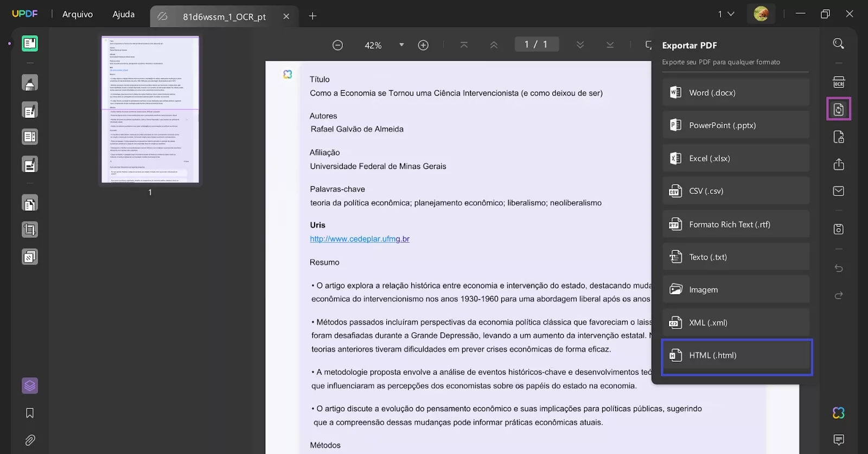This screenshot has height=454, width=868.
Task: Open the cedeplar.ufmg.br link
Action: click(x=360, y=239)
